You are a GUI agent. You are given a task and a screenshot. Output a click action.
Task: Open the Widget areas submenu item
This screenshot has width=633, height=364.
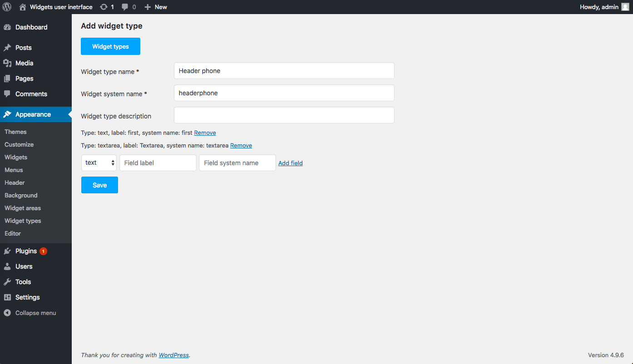(x=23, y=208)
